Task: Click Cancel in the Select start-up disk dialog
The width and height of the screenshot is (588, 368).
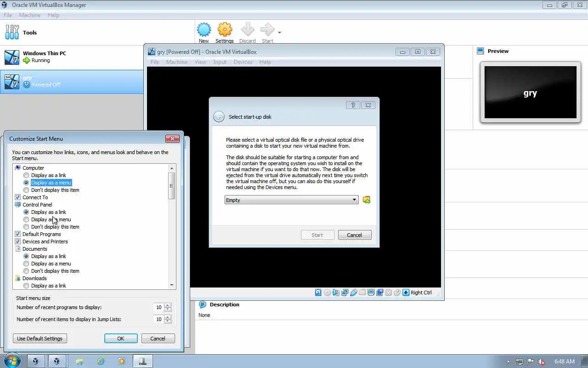Action: (x=355, y=235)
